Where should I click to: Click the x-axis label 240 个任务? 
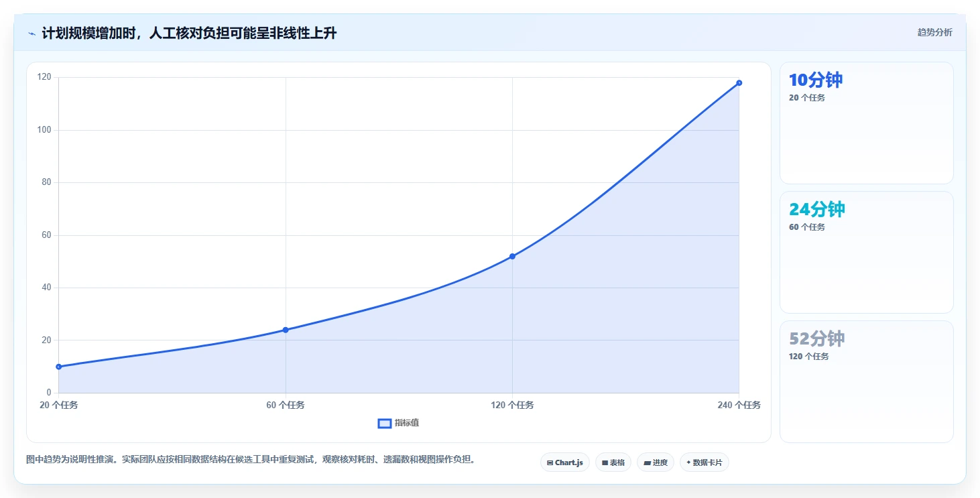coord(739,405)
